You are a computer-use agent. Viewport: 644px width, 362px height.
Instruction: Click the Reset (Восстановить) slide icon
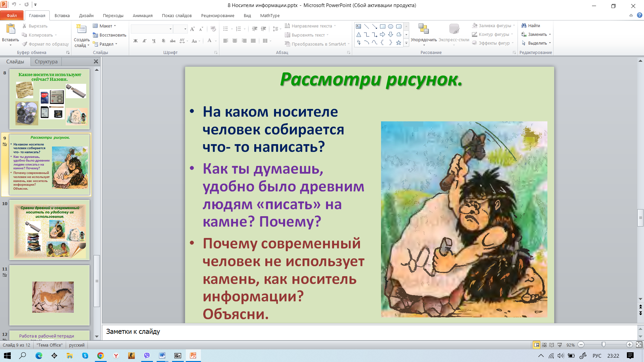(95, 35)
